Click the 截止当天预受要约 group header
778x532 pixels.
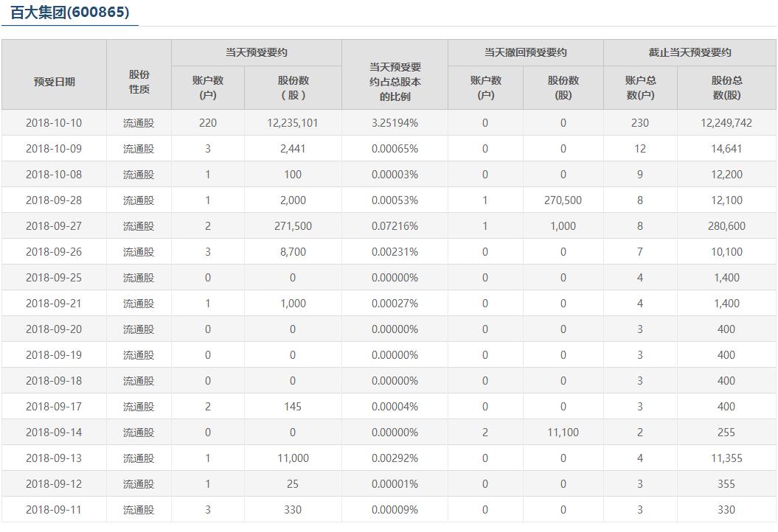[x=690, y=52]
